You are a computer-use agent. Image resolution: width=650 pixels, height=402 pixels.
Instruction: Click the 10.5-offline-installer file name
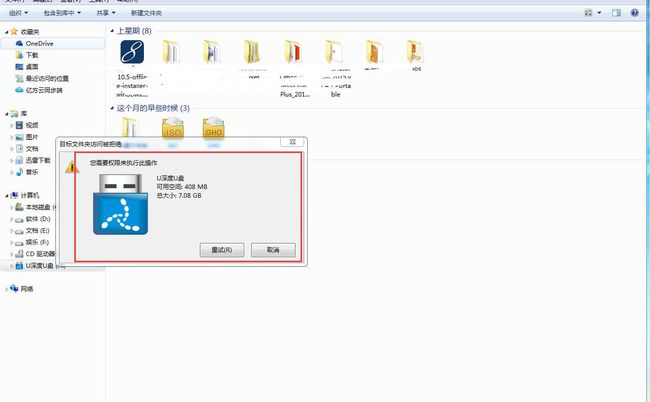[132, 85]
